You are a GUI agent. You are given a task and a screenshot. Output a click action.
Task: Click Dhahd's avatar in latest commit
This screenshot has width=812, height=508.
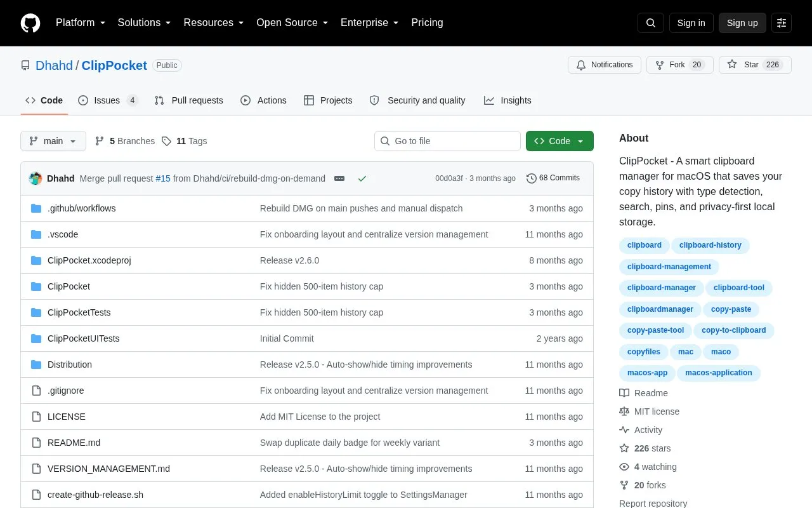tap(36, 178)
